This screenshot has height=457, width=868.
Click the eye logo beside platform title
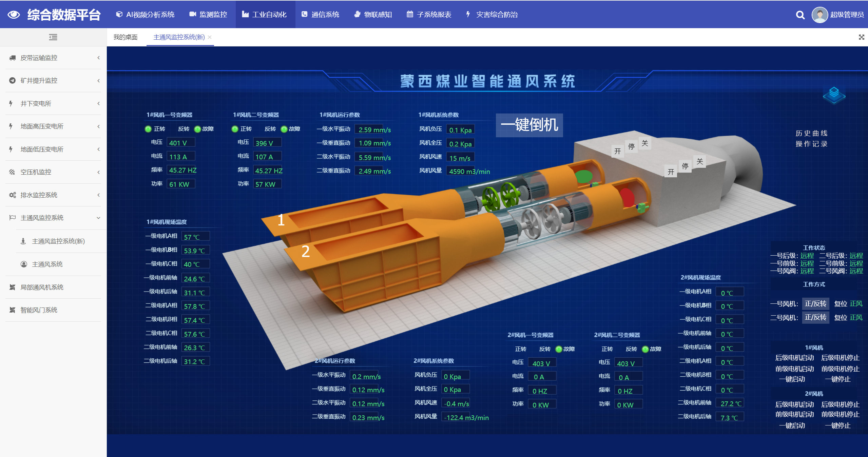coord(14,15)
